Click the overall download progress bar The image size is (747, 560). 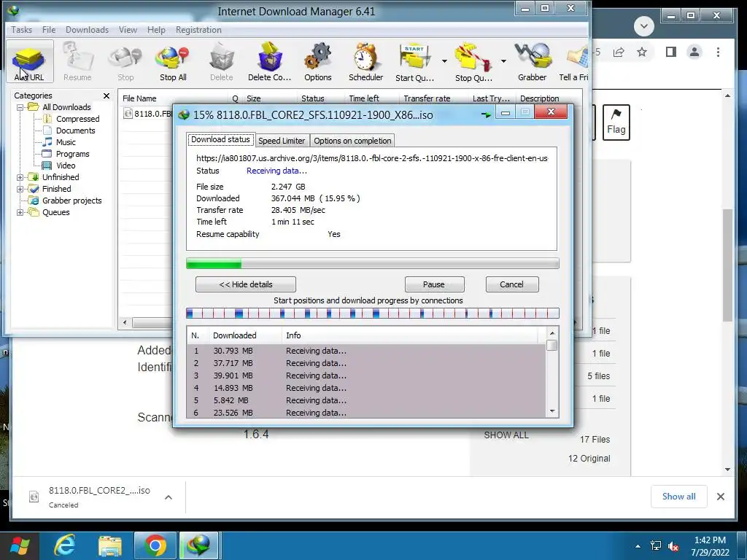point(372,263)
